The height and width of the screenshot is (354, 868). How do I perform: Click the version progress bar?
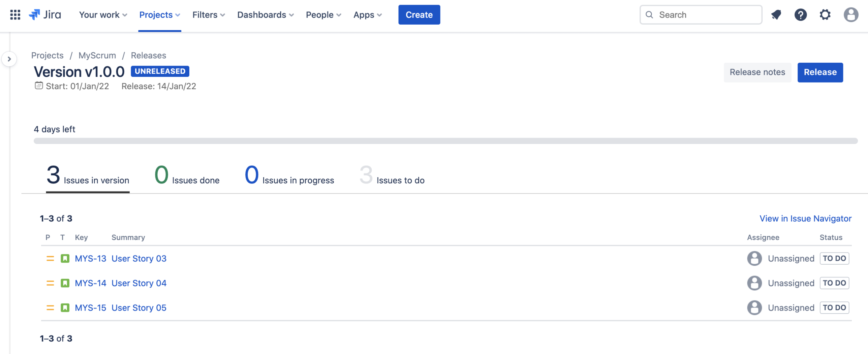coord(445,141)
